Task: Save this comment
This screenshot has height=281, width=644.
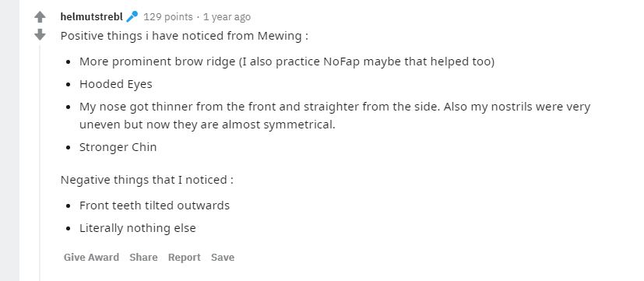Action: pos(223,257)
